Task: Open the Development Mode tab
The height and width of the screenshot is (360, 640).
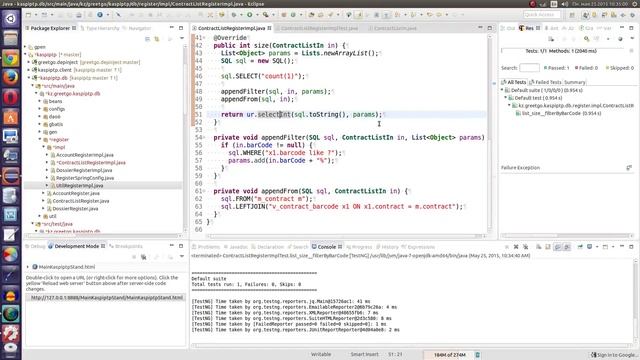Action: click(77, 246)
